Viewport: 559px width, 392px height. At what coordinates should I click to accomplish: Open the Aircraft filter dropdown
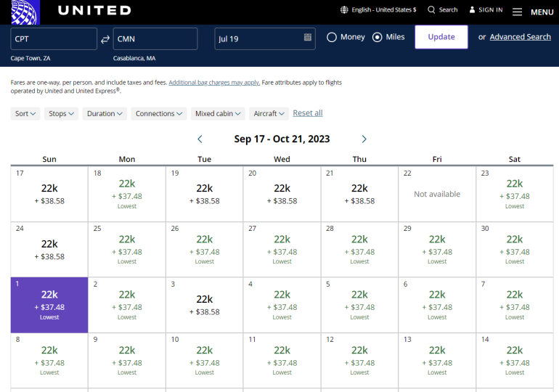(269, 113)
